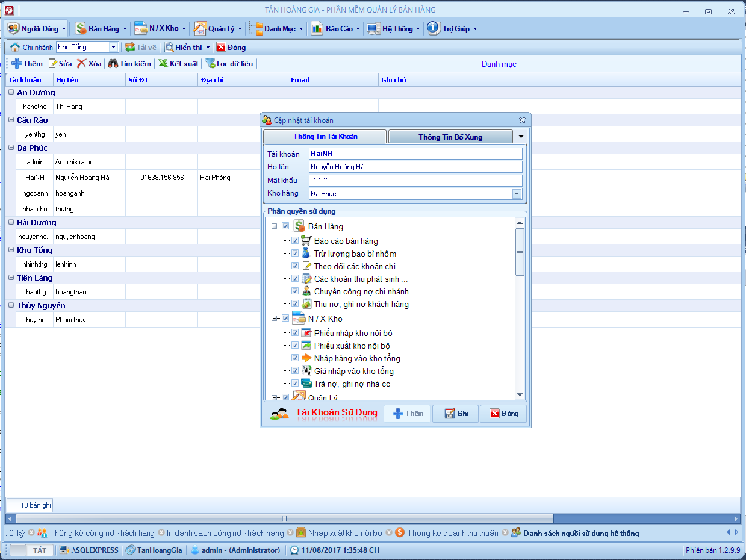Image resolution: width=746 pixels, height=560 pixels.
Task: Click the Kết xuất export icon
Action: pyautogui.click(x=163, y=64)
